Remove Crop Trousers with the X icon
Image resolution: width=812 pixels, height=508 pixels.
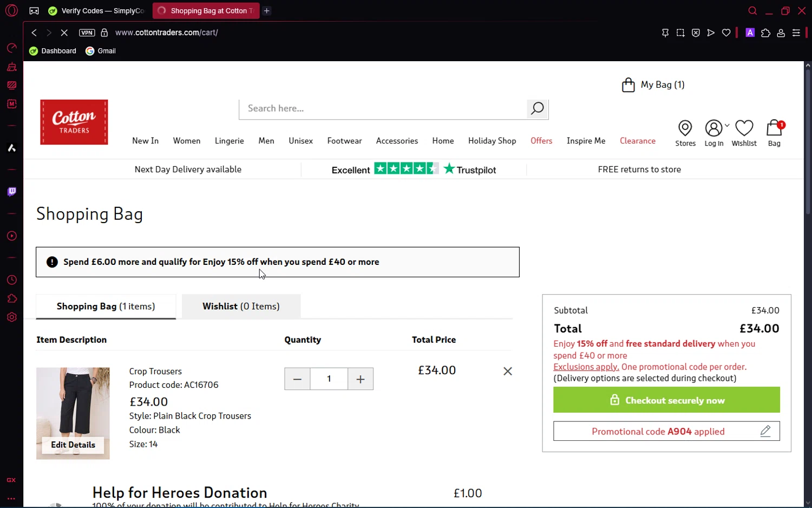(508, 371)
